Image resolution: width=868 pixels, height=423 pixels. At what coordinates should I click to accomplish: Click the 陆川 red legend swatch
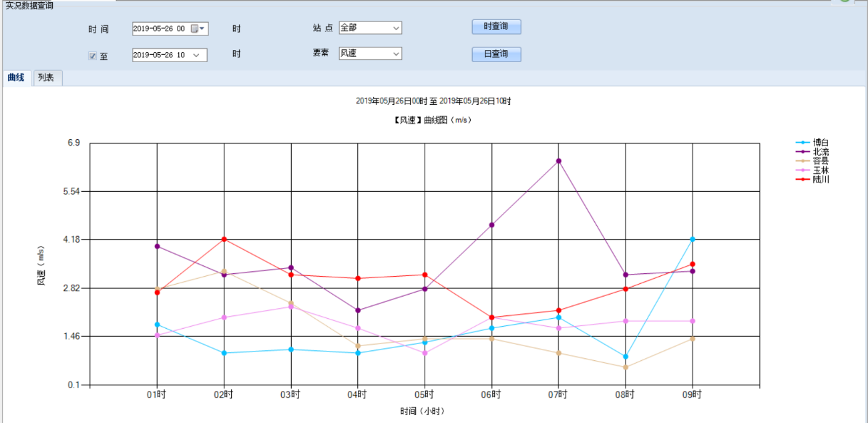pos(803,180)
